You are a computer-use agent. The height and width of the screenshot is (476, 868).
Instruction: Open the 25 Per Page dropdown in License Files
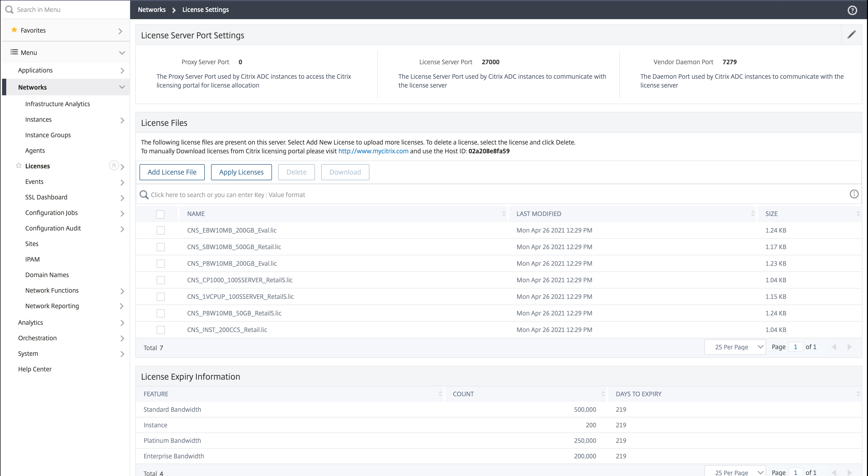736,347
